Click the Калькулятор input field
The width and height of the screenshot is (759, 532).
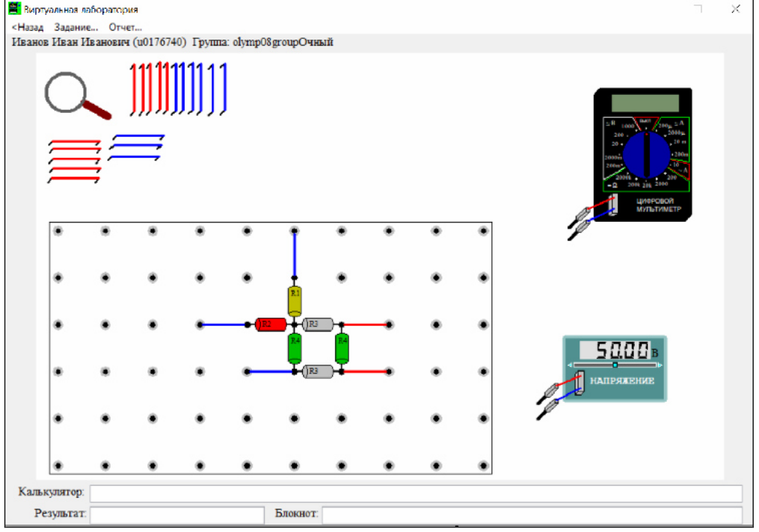[416, 493]
